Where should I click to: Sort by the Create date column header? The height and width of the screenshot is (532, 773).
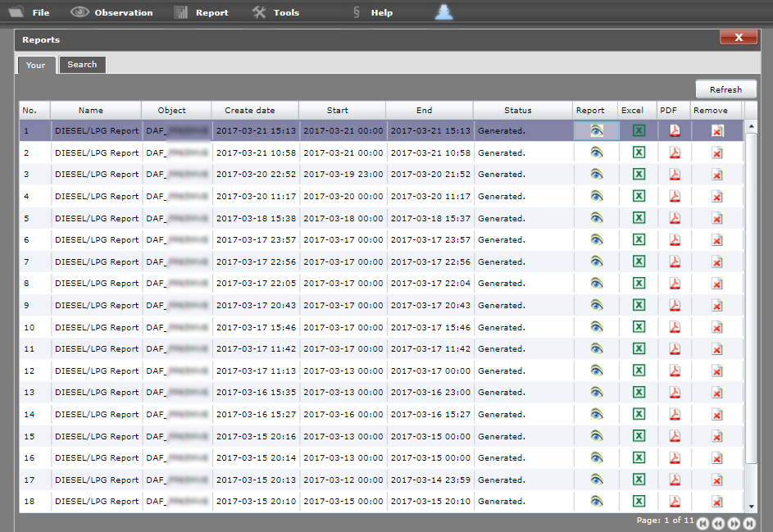[x=250, y=111]
